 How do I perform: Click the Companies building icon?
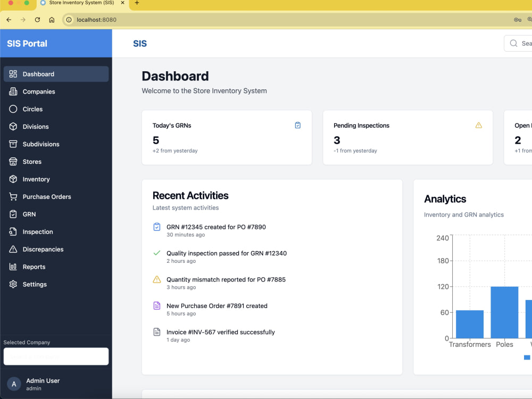(x=13, y=92)
